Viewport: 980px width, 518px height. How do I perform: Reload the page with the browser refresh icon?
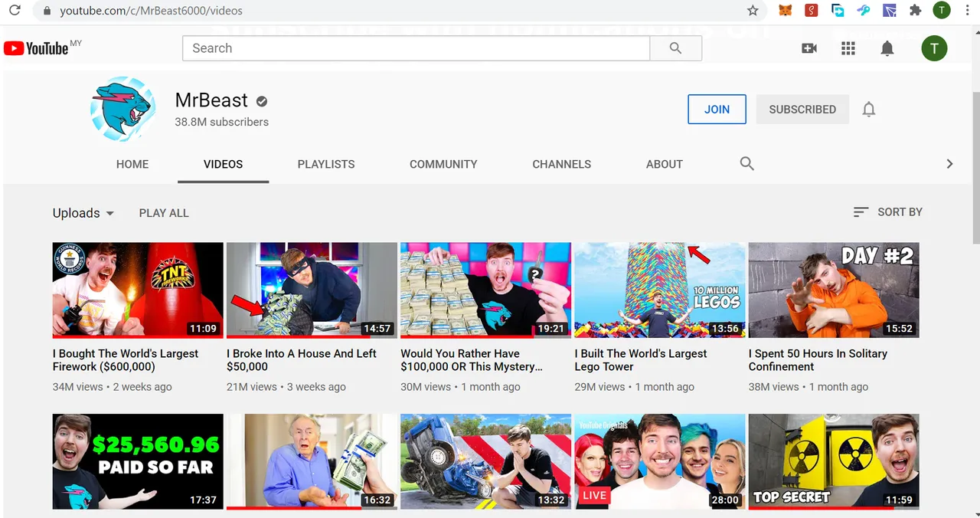(15, 11)
